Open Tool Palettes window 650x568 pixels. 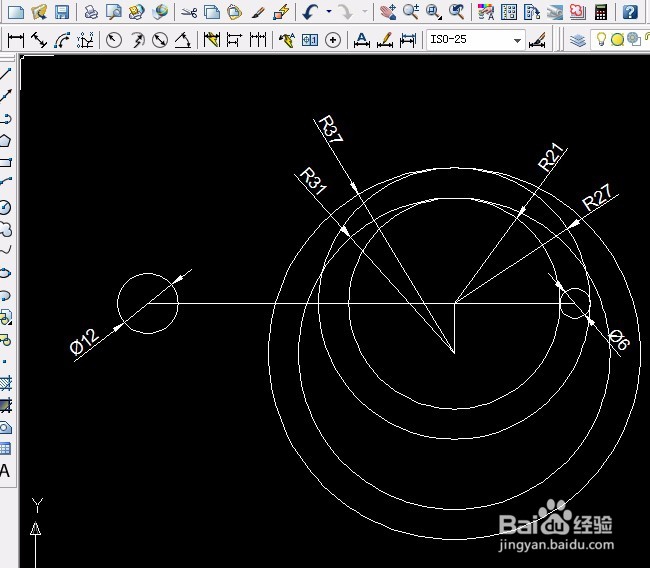[532, 12]
